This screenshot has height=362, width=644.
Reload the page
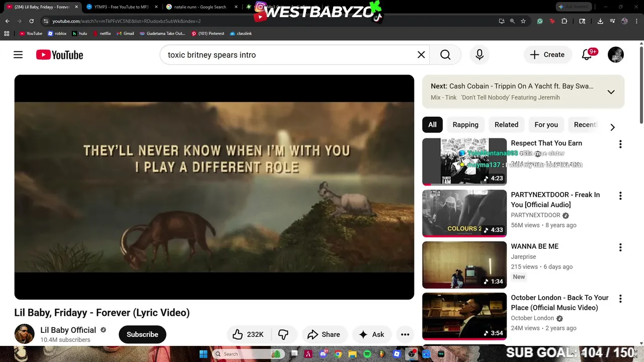(x=31, y=21)
